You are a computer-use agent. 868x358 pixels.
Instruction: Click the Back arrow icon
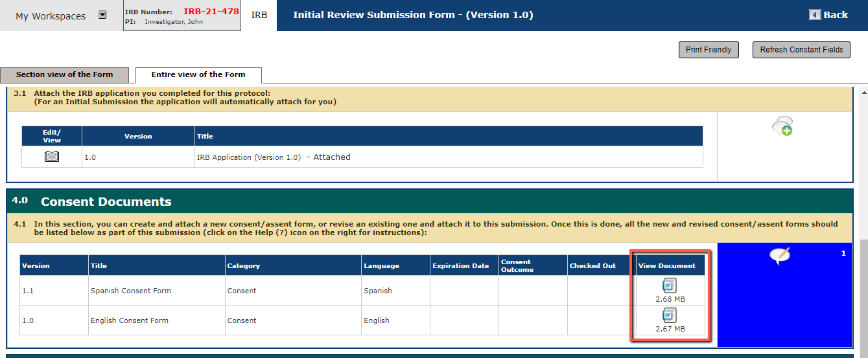click(815, 15)
